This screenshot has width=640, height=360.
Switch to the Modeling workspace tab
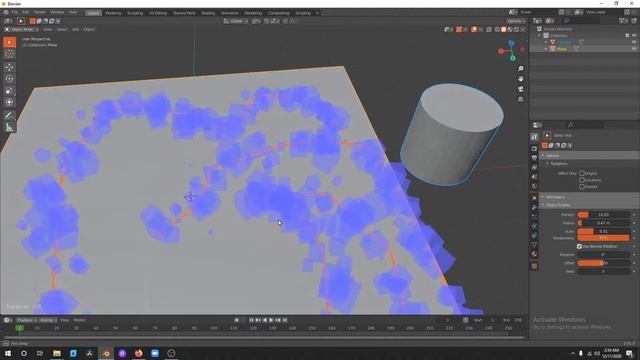pyautogui.click(x=113, y=13)
